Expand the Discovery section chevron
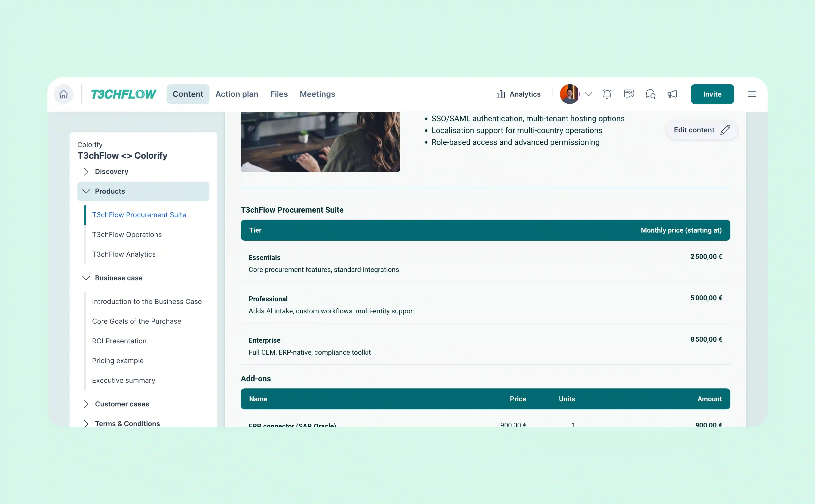The height and width of the screenshot is (504, 815). [x=86, y=171]
